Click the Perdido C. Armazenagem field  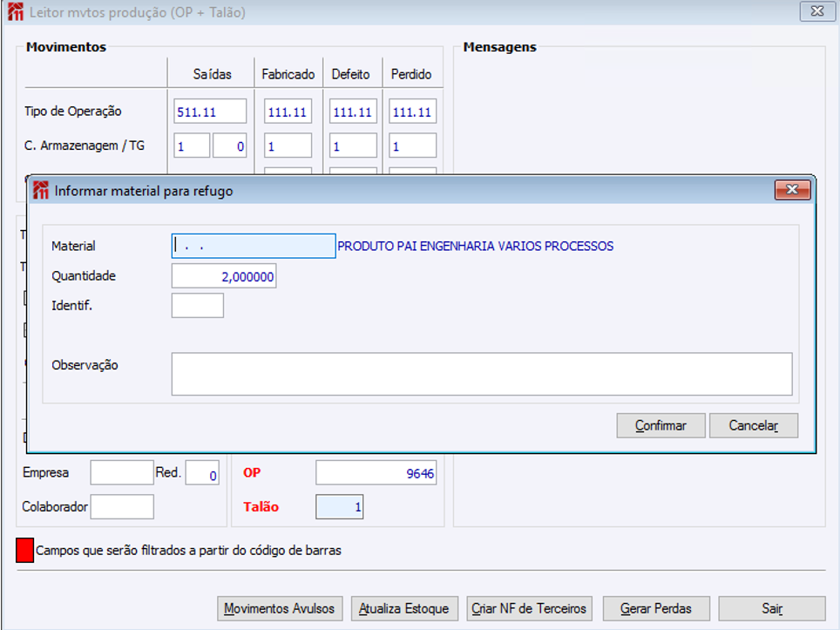412,146
